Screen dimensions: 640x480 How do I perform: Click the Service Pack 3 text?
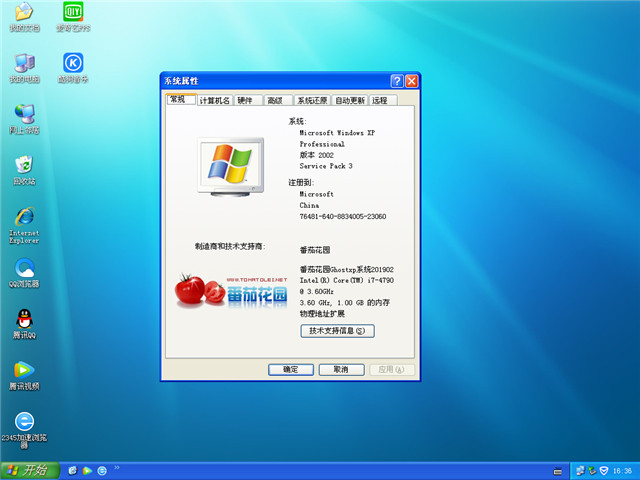coord(326,166)
